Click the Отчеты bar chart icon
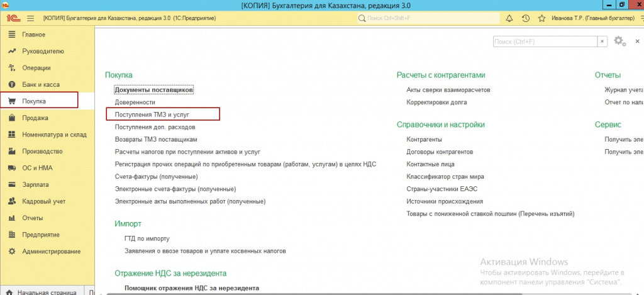644x295 pixels. [x=12, y=218]
